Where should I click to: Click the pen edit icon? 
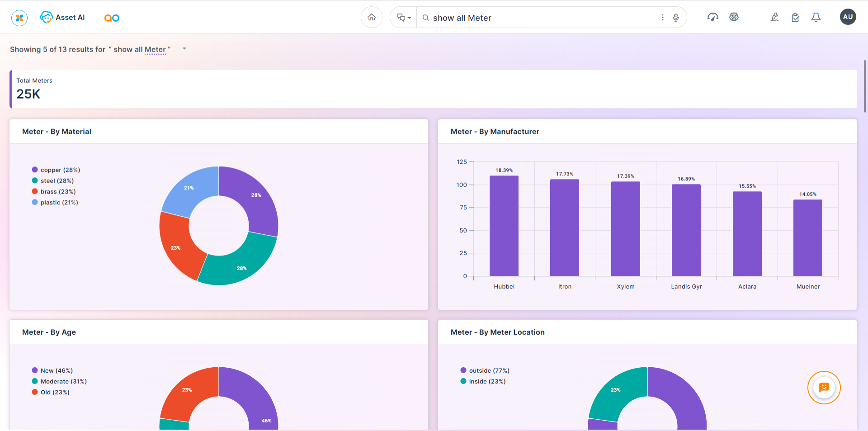click(x=774, y=17)
